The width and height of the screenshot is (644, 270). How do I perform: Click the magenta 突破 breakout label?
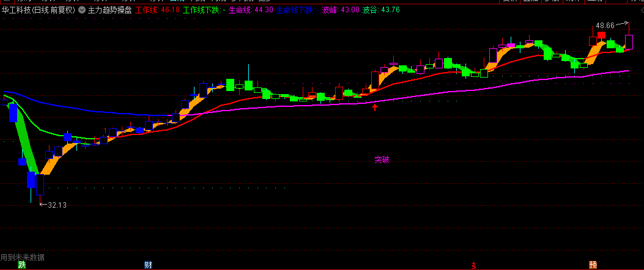pyautogui.click(x=382, y=160)
